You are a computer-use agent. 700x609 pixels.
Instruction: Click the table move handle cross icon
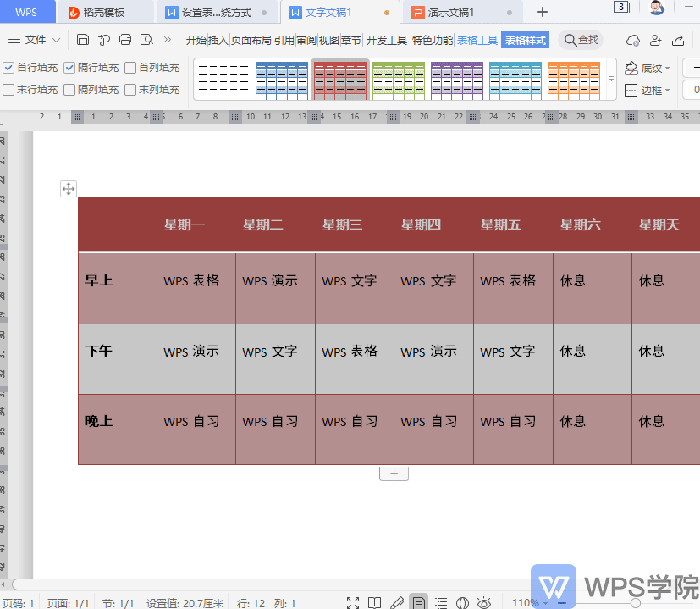point(69,189)
